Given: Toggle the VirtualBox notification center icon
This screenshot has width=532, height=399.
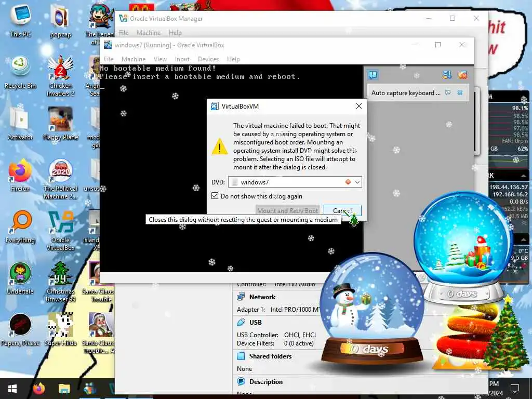Looking at the screenshot, I should [373, 74].
